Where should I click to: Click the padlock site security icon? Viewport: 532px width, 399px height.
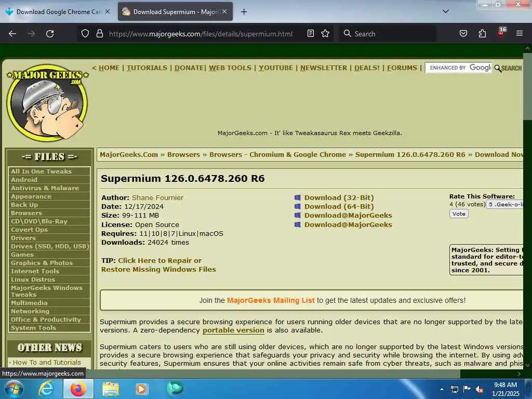pos(99,34)
